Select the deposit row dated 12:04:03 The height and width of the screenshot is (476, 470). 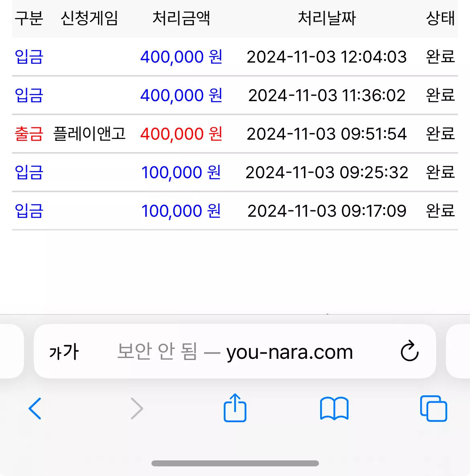tap(235, 57)
